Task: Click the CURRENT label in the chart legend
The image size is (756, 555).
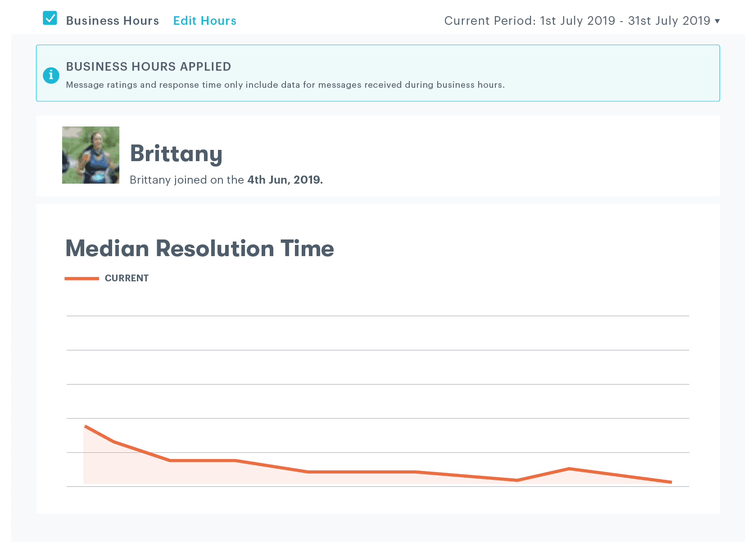Action: click(127, 278)
